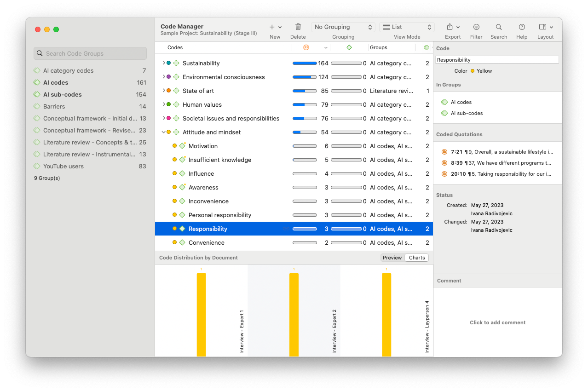Expand the Sustainability code tree
The height and width of the screenshot is (391, 588).
click(163, 63)
